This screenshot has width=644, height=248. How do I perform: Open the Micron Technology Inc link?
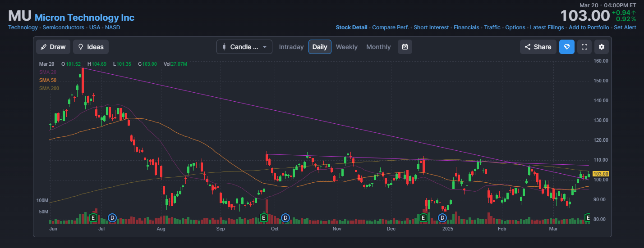[x=84, y=18]
